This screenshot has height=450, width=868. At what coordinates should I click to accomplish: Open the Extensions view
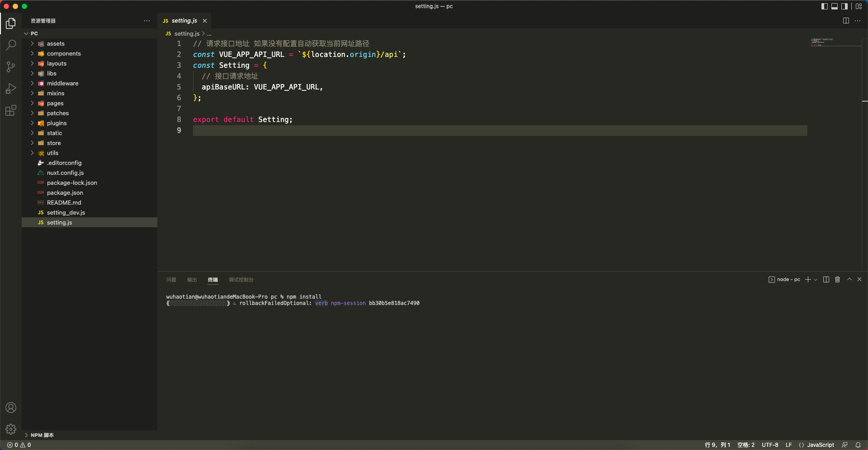point(11,110)
